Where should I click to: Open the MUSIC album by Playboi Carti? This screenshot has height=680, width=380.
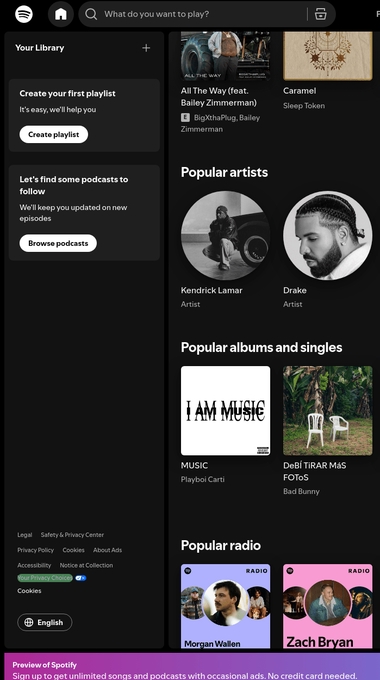click(x=225, y=411)
